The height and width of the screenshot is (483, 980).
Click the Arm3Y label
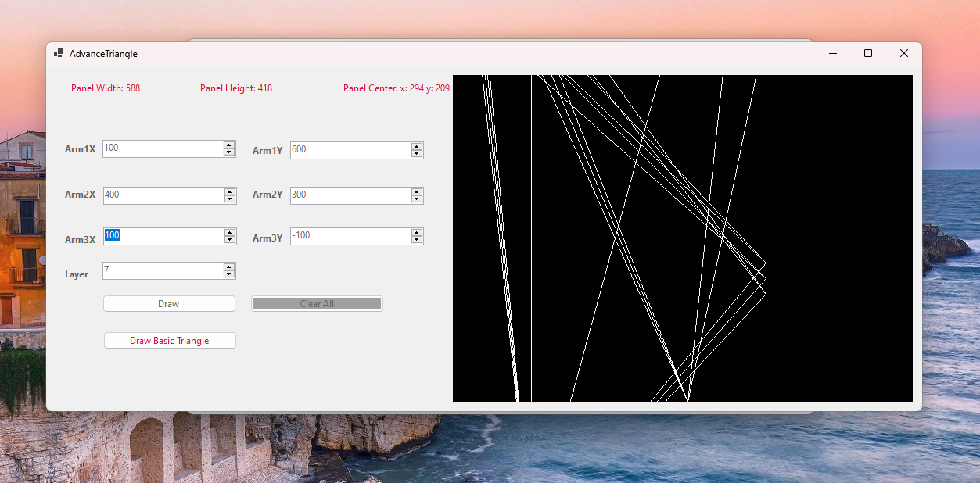267,238
